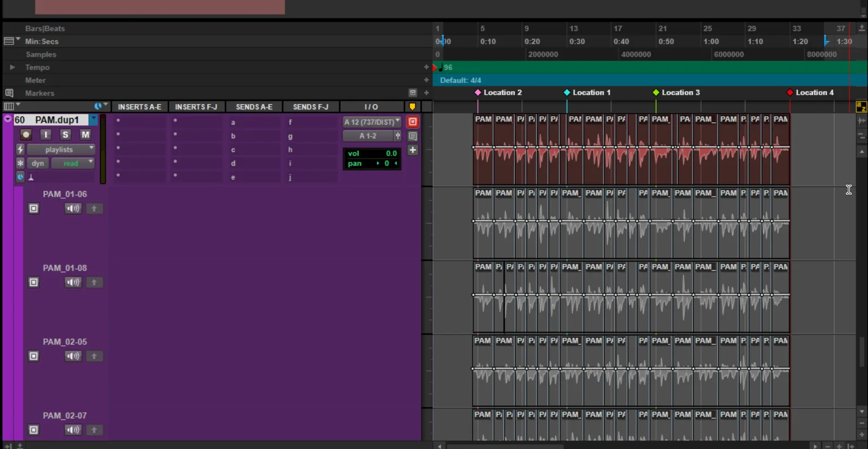This screenshot has width=868, height=449.
Task: Solo the PAM_02-07 playlist lane
Action: pos(34,429)
